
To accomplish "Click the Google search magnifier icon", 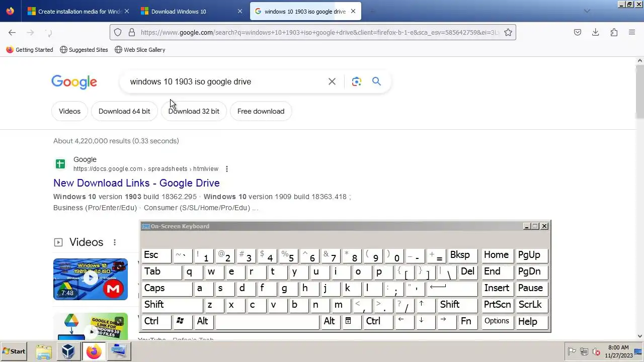I will point(376,81).
